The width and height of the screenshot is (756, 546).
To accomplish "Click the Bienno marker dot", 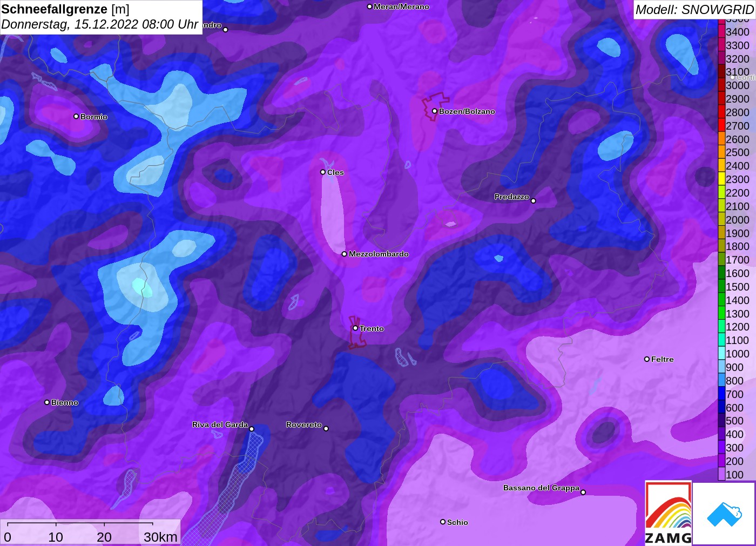I will click(x=47, y=402).
